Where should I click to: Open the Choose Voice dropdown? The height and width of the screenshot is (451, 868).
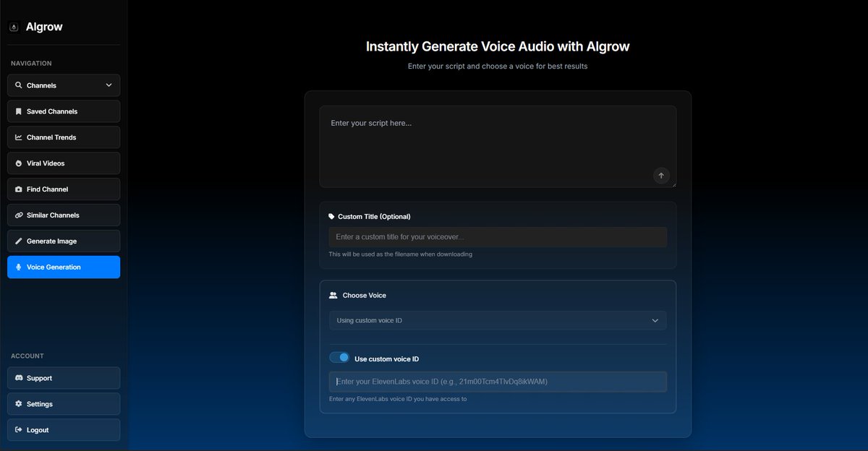[498, 320]
